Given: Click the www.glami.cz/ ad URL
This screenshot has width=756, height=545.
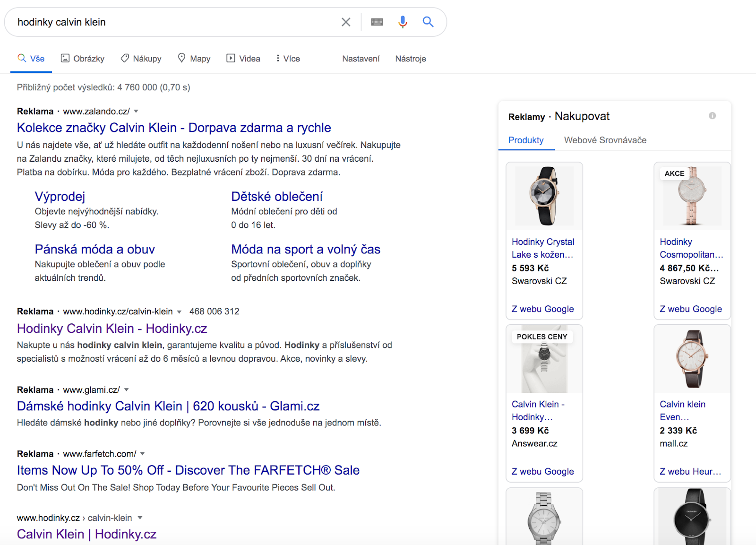Looking at the screenshot, I should pos(91,390).
